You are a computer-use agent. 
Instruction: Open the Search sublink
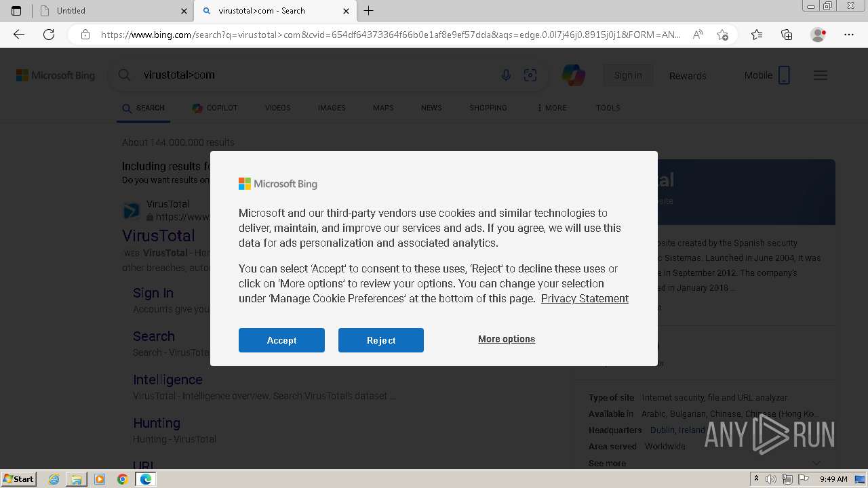pyautogui.click(x=154, y=336)
